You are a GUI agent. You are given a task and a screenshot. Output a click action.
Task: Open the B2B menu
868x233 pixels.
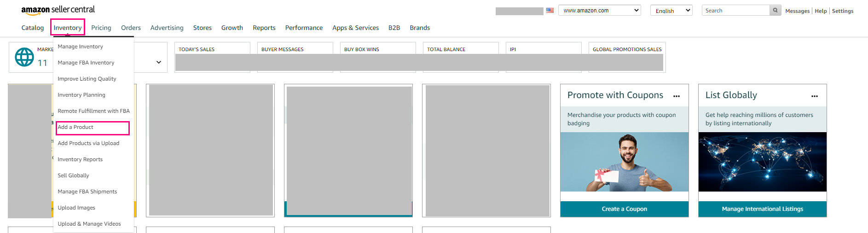pyautogui.click(x=394, y=28)
